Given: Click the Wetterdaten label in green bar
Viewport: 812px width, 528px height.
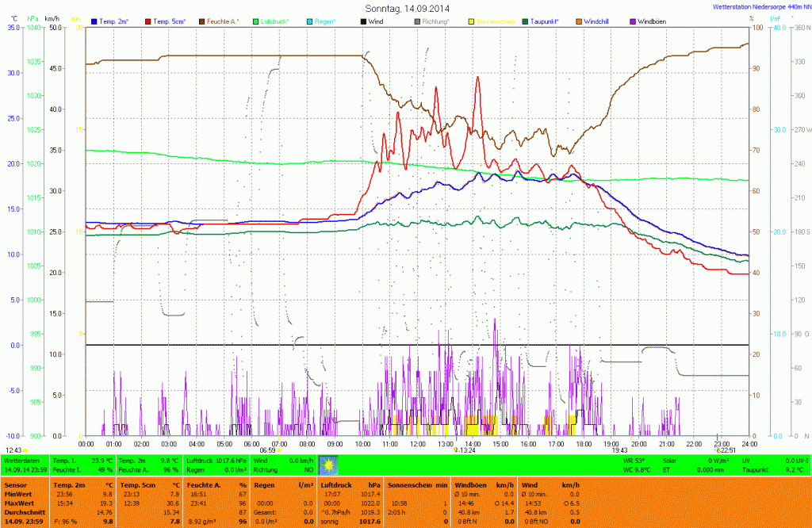Looking at the screenshot, I should [x=22, y=460].
